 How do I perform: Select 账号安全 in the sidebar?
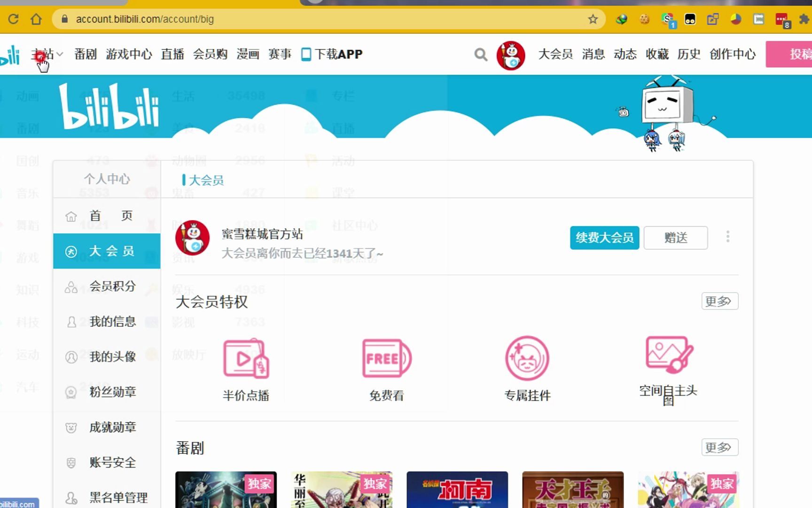point(107,463)
